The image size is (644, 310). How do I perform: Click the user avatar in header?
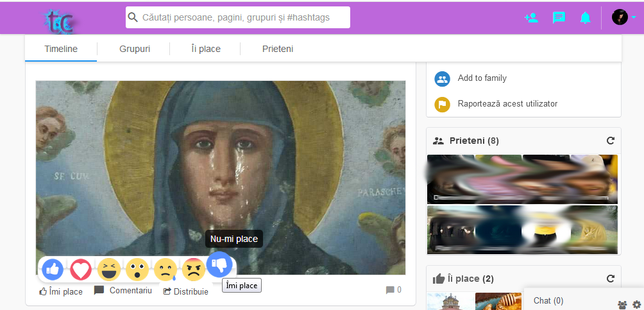coord(620,17)
